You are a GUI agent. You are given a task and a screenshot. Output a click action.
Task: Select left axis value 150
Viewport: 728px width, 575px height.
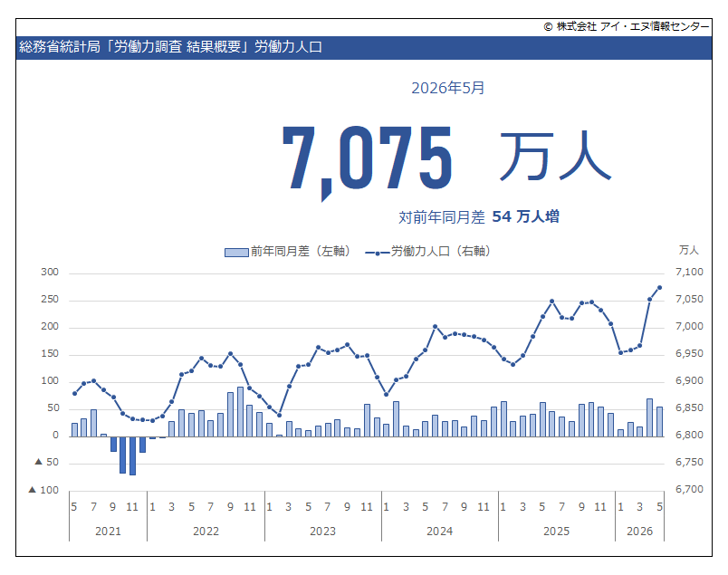pos(50,354)
